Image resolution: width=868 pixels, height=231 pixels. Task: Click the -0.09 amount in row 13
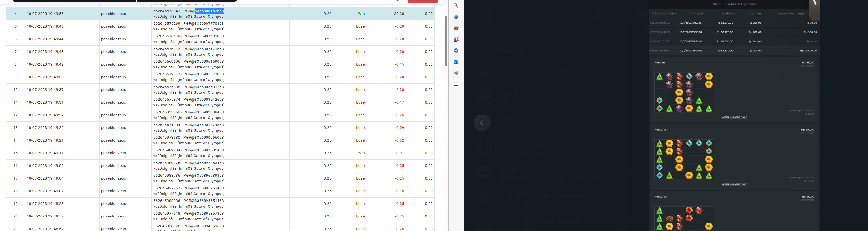[x=400, y=128]
